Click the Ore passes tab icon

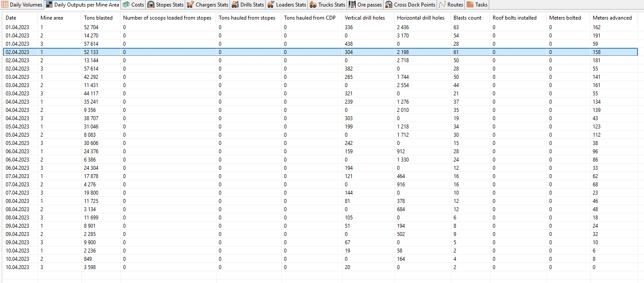click(x=352, y=5)
